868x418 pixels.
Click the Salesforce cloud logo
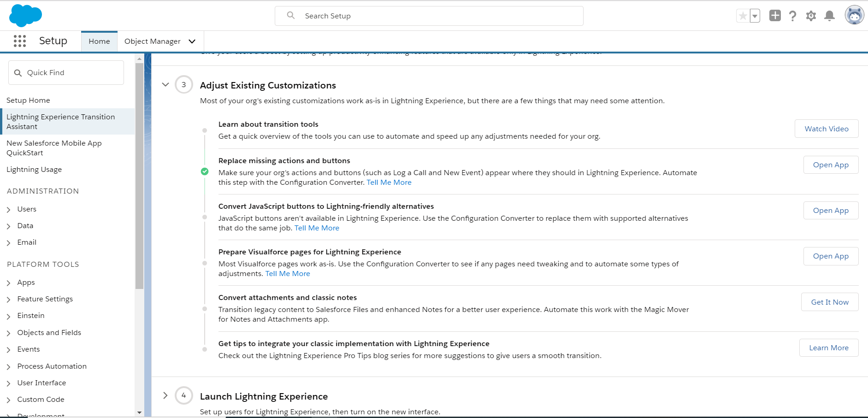[25, 15]
